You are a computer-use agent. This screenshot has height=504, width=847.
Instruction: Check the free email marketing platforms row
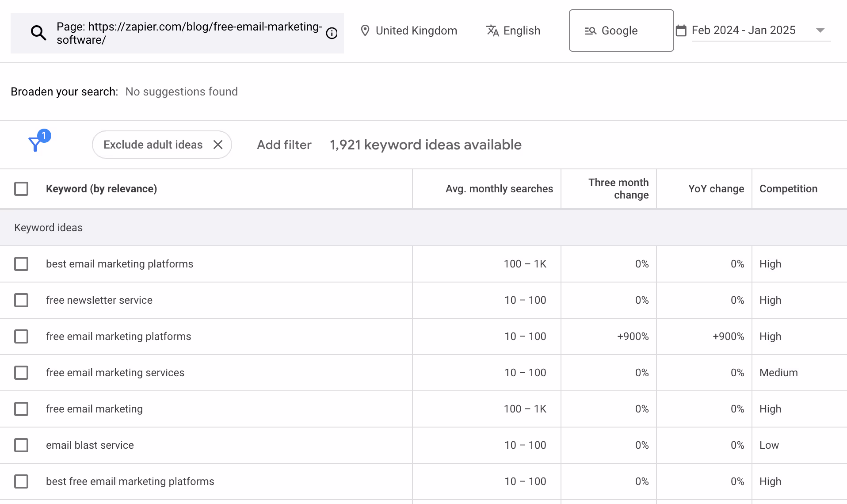tap(21, 336)
